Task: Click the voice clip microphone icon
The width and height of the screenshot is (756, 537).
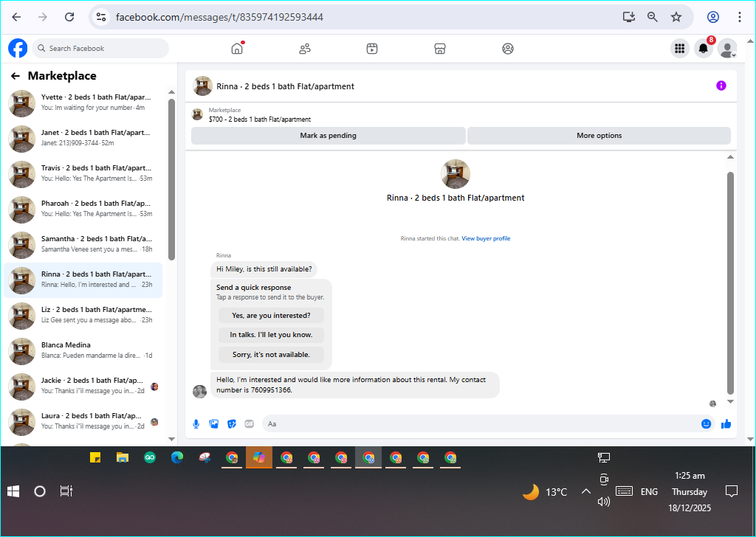Action: [196, 424]
